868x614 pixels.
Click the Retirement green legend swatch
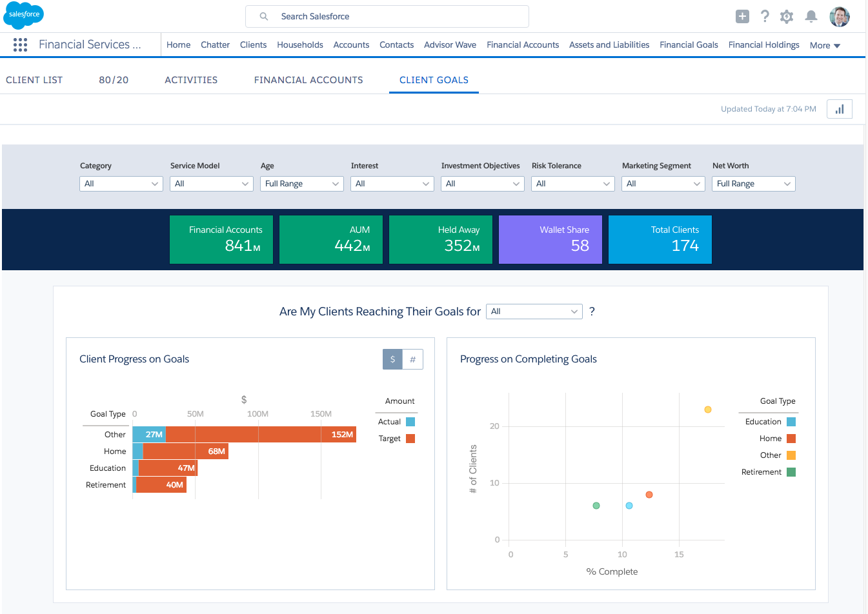(791, 472)
